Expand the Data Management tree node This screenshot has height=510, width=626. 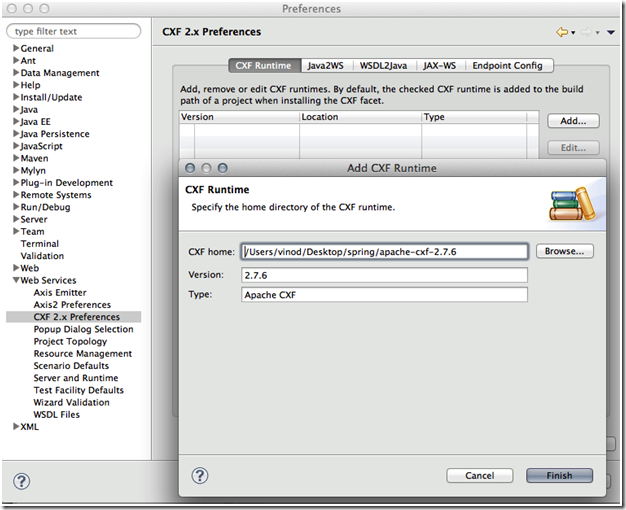(x=16, y=72)
